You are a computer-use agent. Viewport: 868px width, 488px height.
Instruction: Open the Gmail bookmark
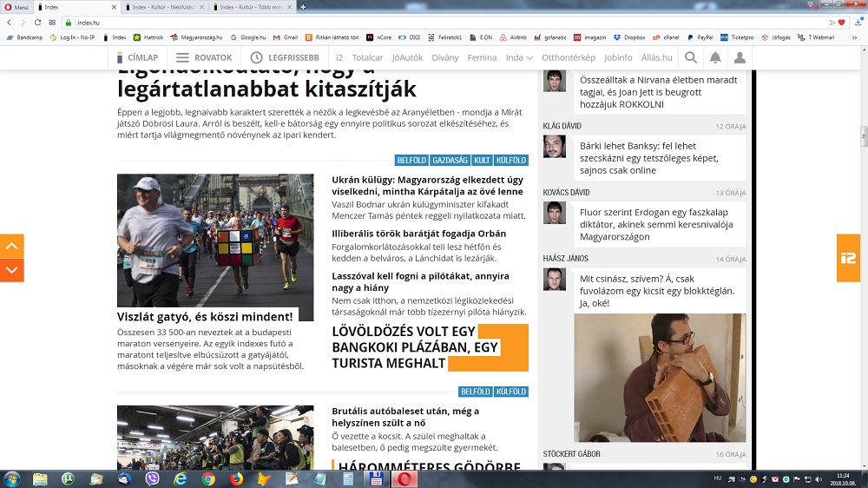tap(285, 37)
